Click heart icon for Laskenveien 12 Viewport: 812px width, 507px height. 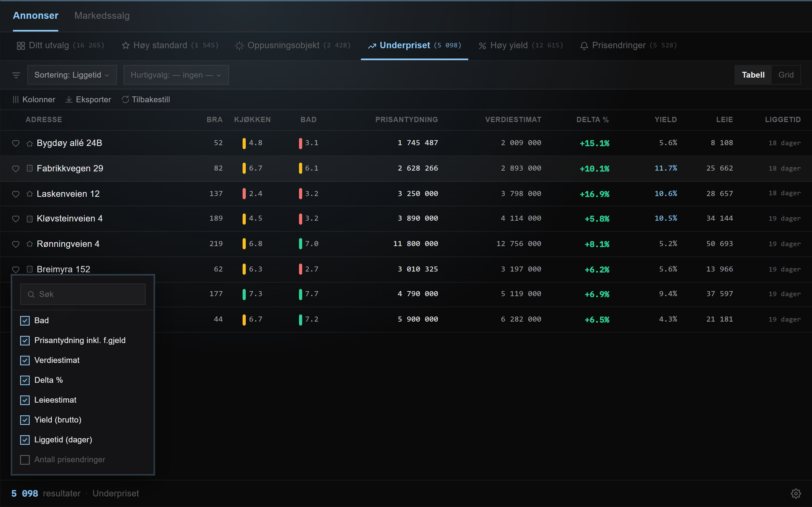pyautogui.click(x=16, y=194)
